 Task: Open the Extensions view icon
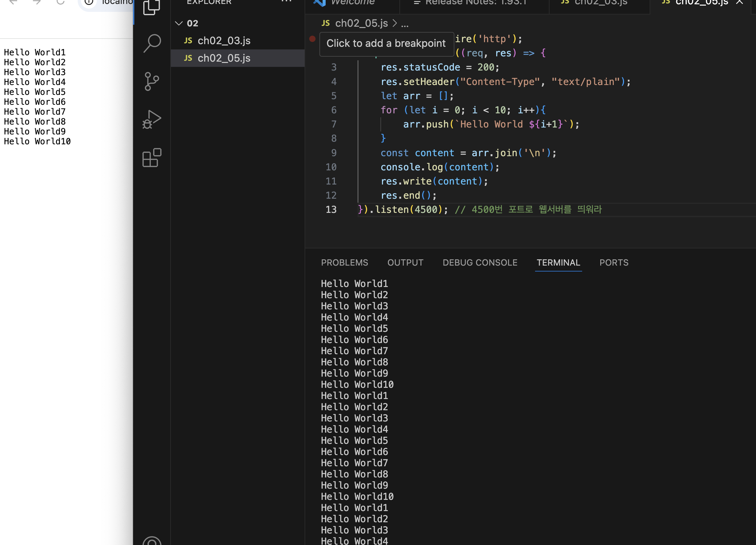click(152, 158)
